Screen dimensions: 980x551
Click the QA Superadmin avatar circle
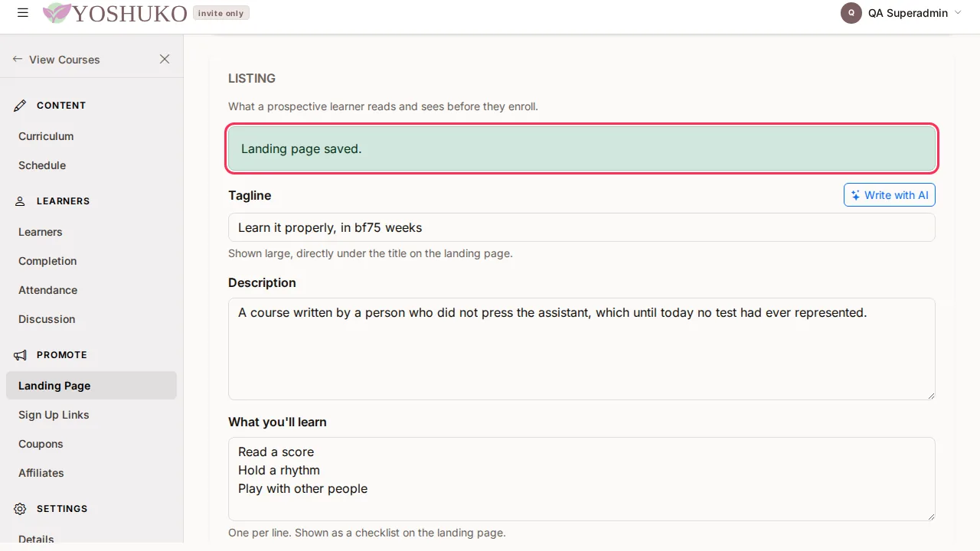click(851, 13)
